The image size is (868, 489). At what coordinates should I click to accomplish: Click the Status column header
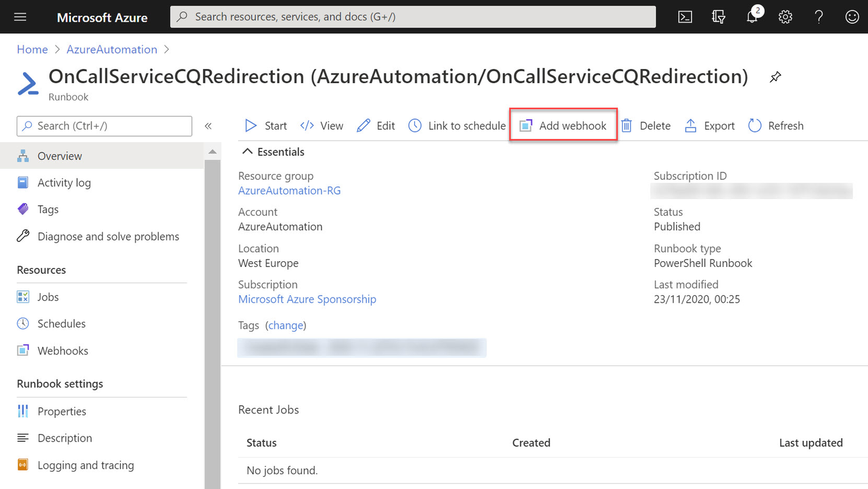pos(262,443)
